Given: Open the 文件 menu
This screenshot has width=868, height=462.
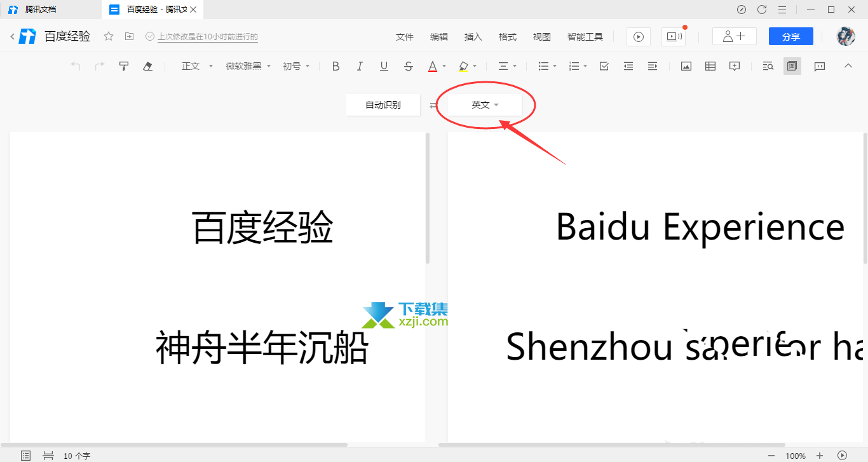Looking at the screenshot, I should point(405,37).
